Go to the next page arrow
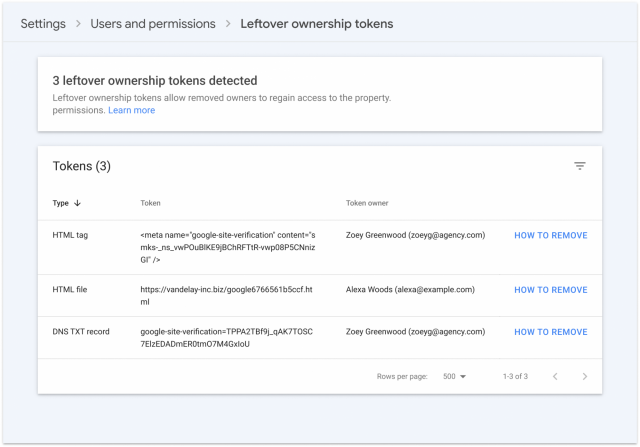The height and width of the screenshot is (447, 640). click(x=584, y=376)
